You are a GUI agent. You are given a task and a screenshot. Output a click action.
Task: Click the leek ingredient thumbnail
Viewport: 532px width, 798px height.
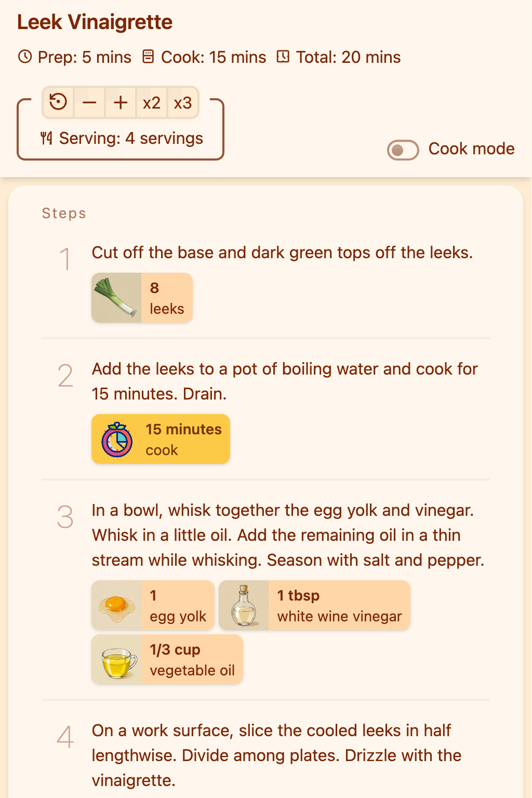[x=116, y=298]
